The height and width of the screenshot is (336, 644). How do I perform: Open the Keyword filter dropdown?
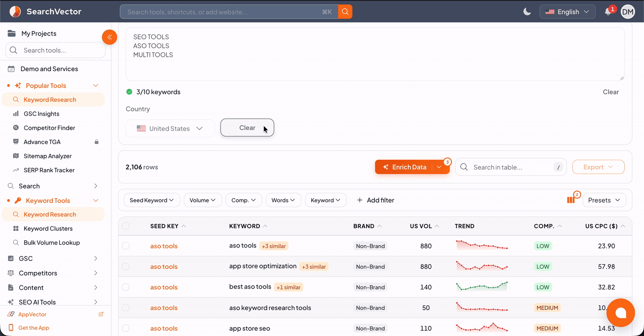(x=326, y=200)
